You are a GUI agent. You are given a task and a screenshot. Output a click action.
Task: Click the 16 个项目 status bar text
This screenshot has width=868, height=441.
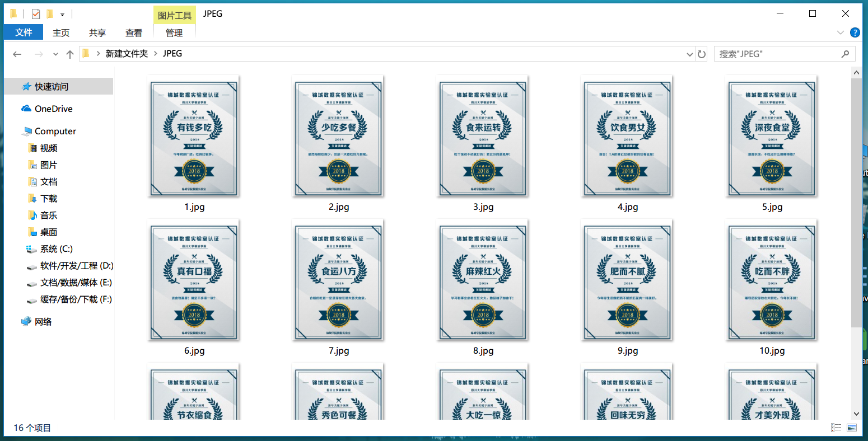(32, 428)
